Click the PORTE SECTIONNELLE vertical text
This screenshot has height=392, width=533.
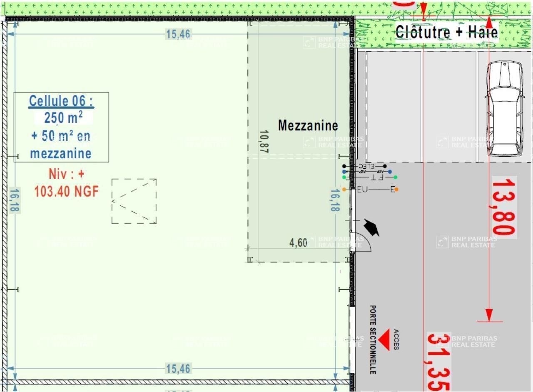point(373,340)
